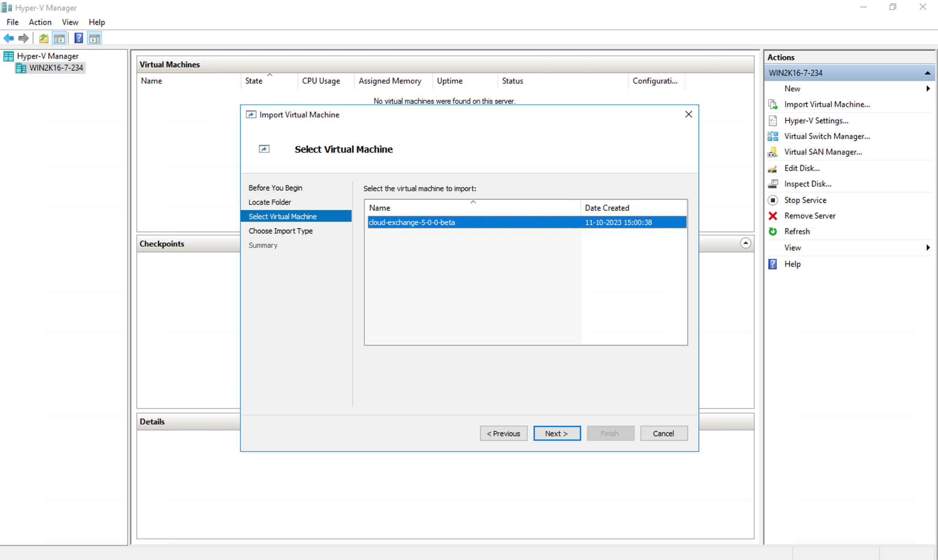Click the Hyper-V Settings action icon
The height and width of the screenshot is (560, 938).
point(773,120)
